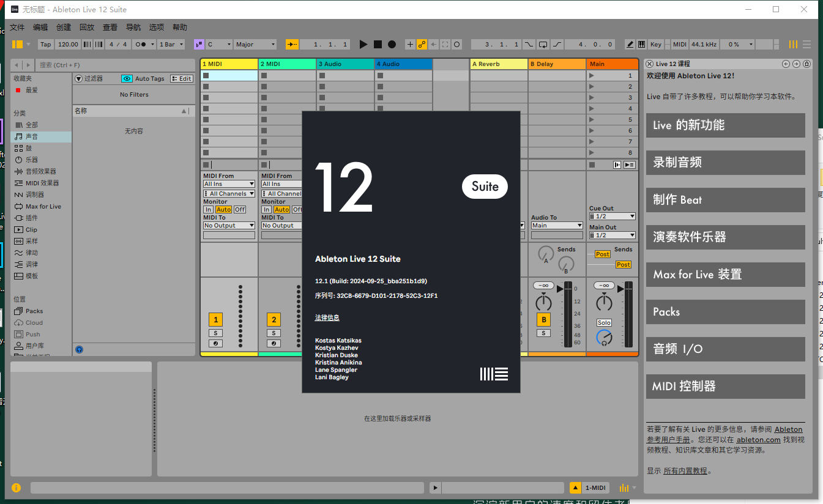
Task: Click the Session Record circle icon
Action: (456, 44)
